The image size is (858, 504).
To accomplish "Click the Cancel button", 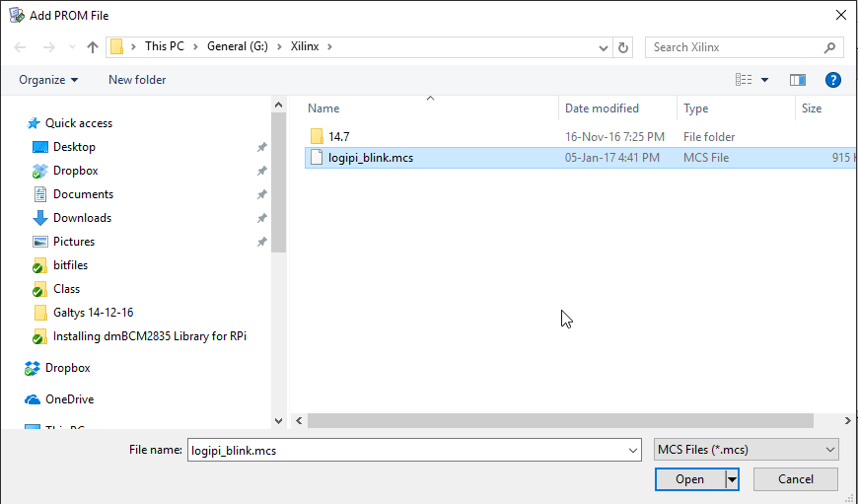I will [x=795, y=479].
